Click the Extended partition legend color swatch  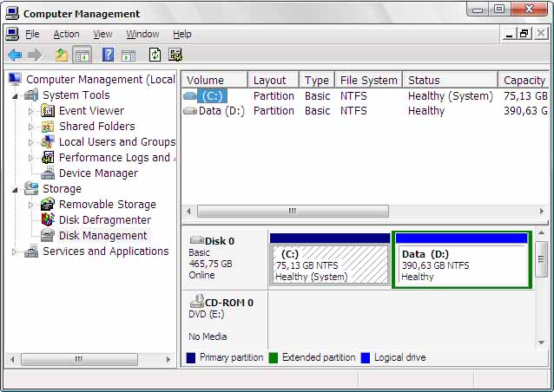pyautogui.click(x=274, y=358)
